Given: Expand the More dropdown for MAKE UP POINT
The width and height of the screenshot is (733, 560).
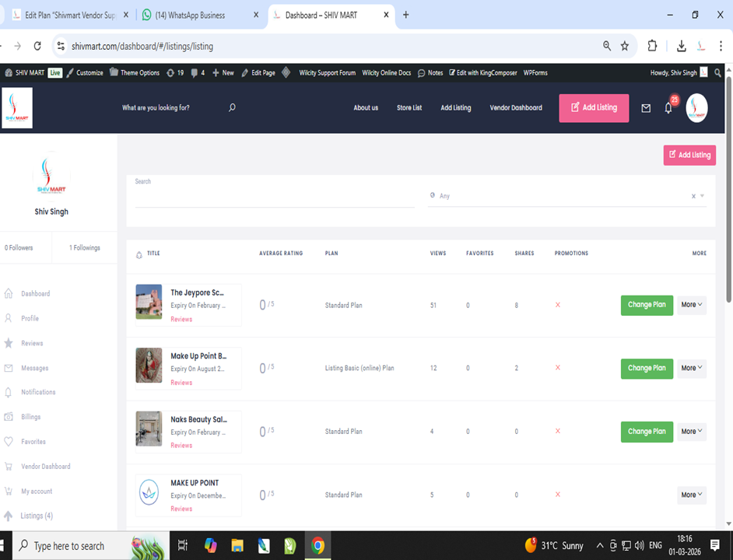Looking at the screenshot, I should 691,495.
